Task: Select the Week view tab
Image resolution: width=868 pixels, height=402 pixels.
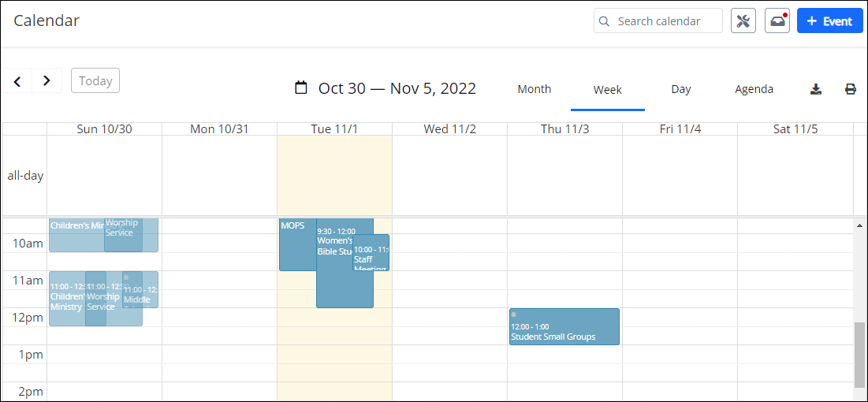Action: 608,90
